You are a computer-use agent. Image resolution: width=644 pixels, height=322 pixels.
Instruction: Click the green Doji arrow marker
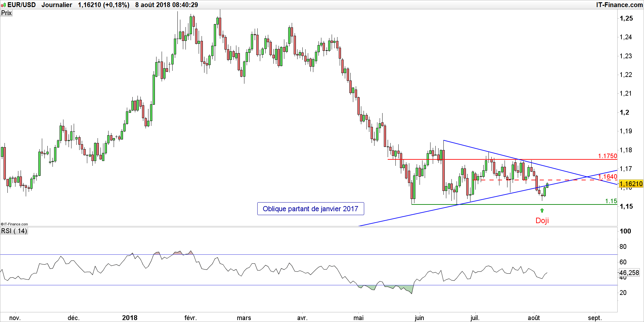542,210
